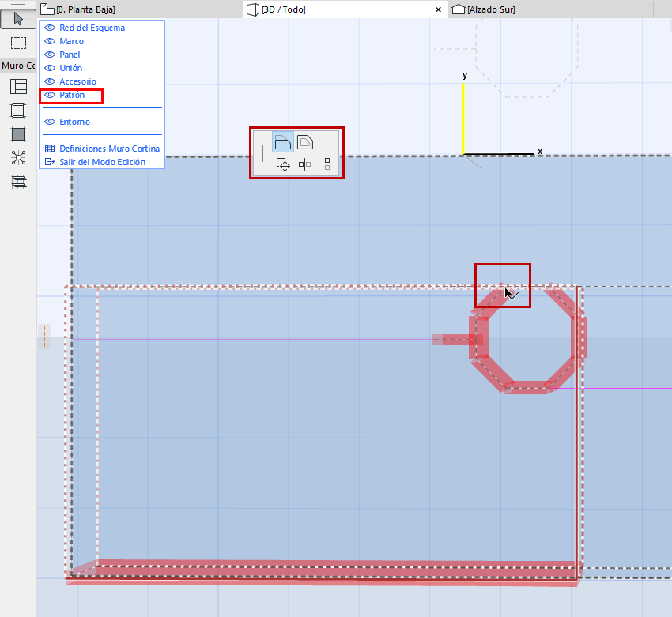Toggle visibility of Marco in the popup

pyautogui.click(x=49, y=41)
